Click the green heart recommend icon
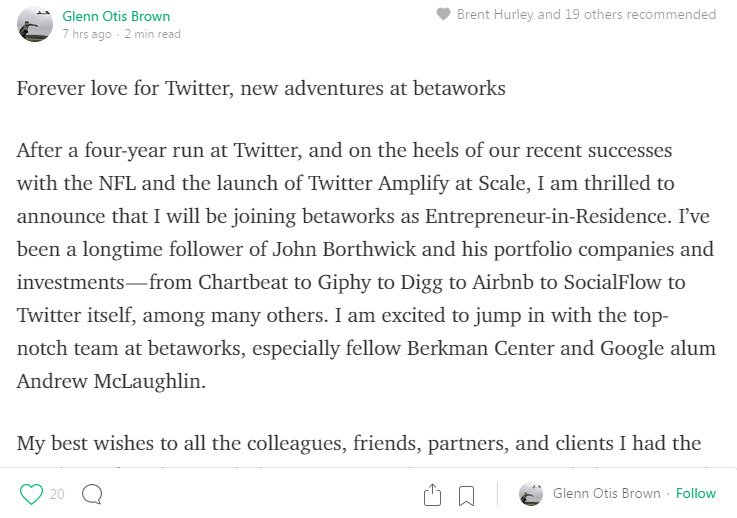The image size is (737, 518). [31, 494]
